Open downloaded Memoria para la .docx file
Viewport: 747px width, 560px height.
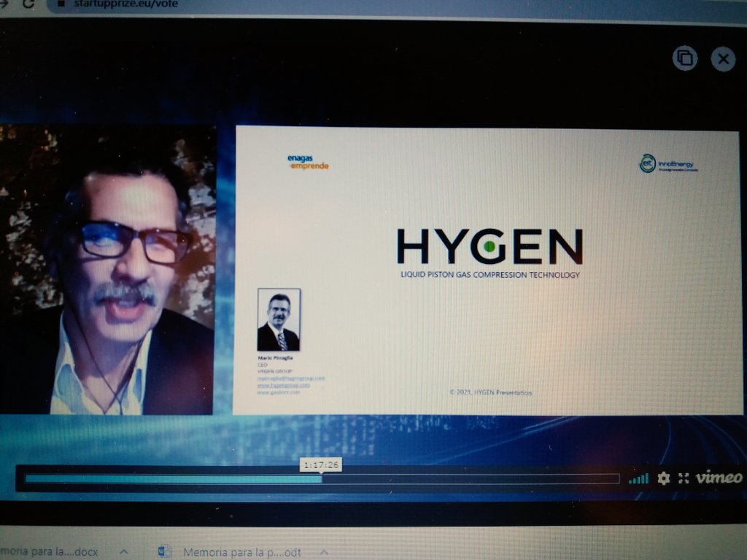point(49,551)
